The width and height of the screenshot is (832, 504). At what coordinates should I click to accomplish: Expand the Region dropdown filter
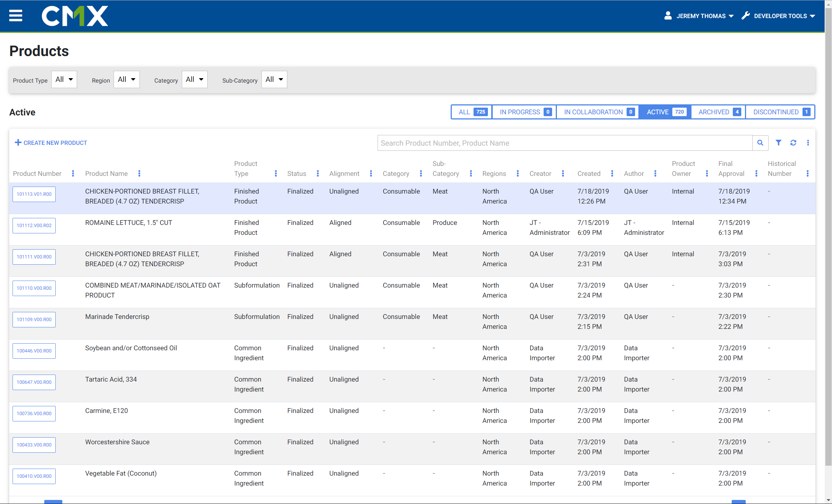[125, 79]
